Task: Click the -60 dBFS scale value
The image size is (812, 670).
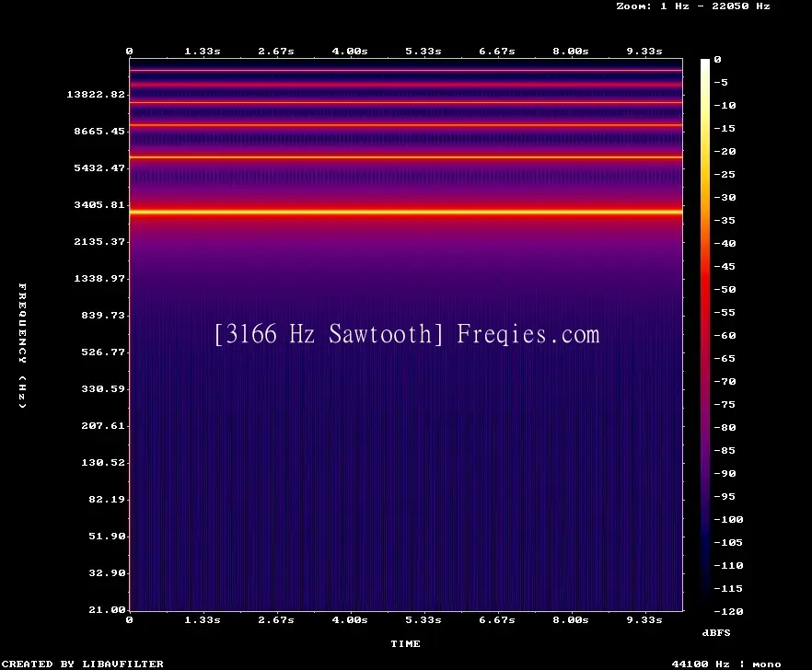Action: click(x=725, y=336)
